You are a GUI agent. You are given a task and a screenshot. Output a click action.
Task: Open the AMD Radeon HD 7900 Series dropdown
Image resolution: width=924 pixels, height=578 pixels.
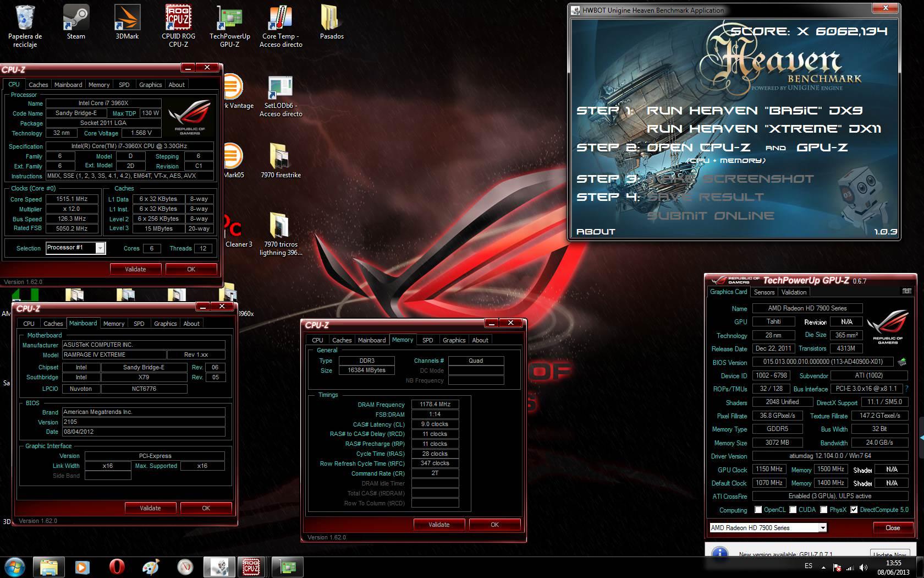point(768,527)
